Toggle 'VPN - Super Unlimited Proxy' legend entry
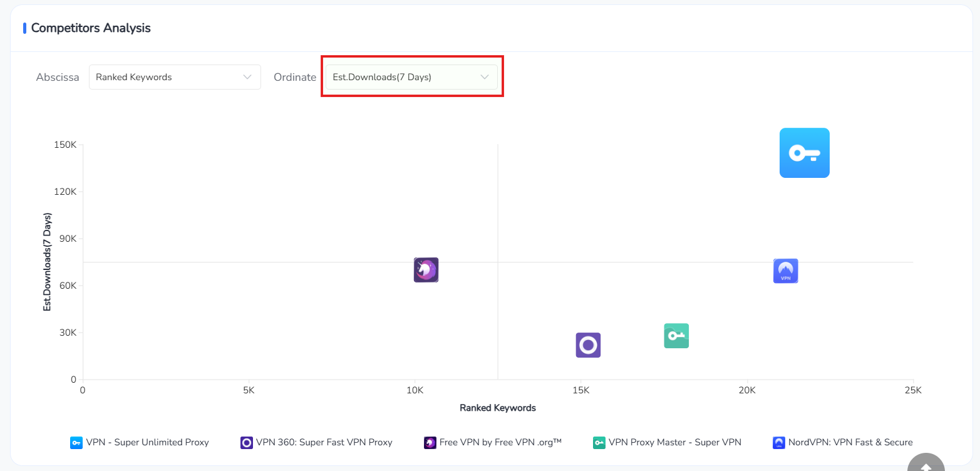The image size is (980, 471). [x=140, y=442]
